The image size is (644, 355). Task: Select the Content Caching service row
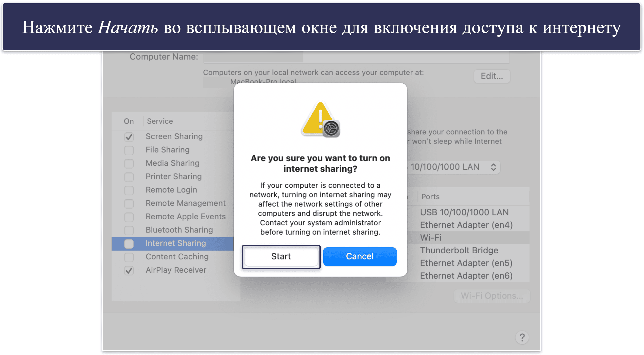[x=173, y=257]
